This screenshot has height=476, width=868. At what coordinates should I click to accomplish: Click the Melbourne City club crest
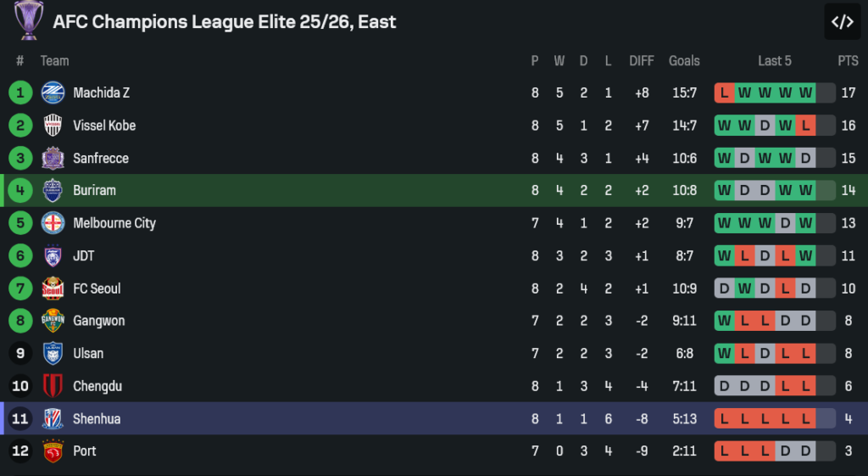53,223
